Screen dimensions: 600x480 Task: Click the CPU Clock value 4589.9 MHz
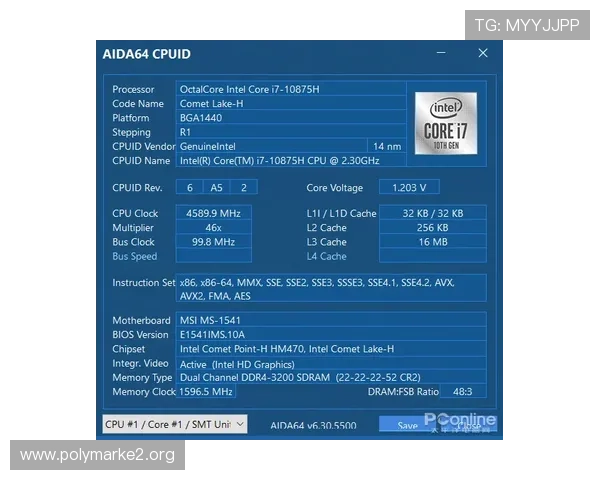[214, 213]
